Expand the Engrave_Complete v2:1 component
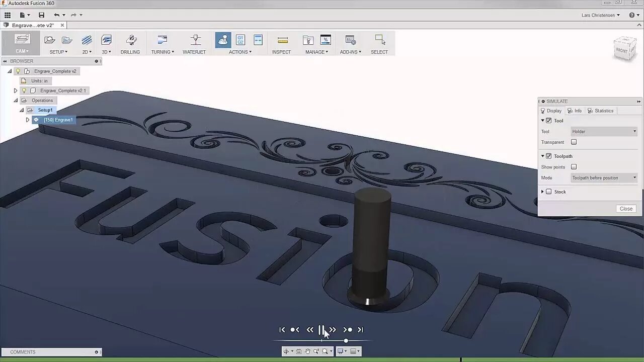Image resolution: width=644 pixels, height=362 pixels. [x=15, y=91]
